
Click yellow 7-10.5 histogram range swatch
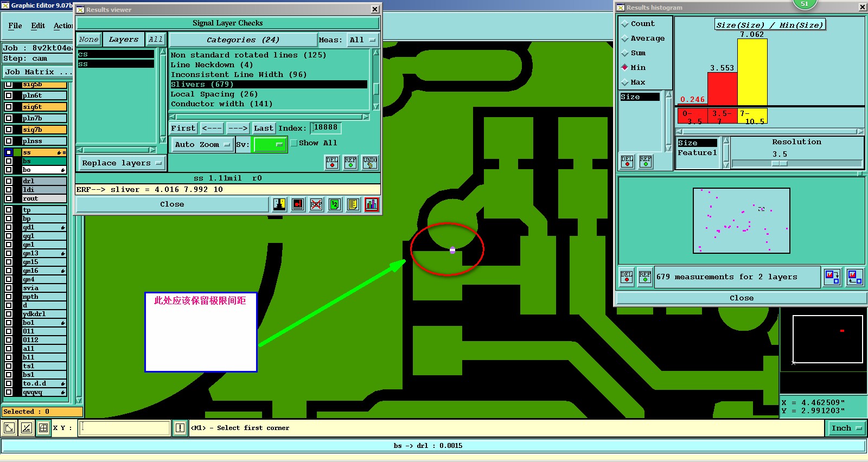click(x=752, y=116)
